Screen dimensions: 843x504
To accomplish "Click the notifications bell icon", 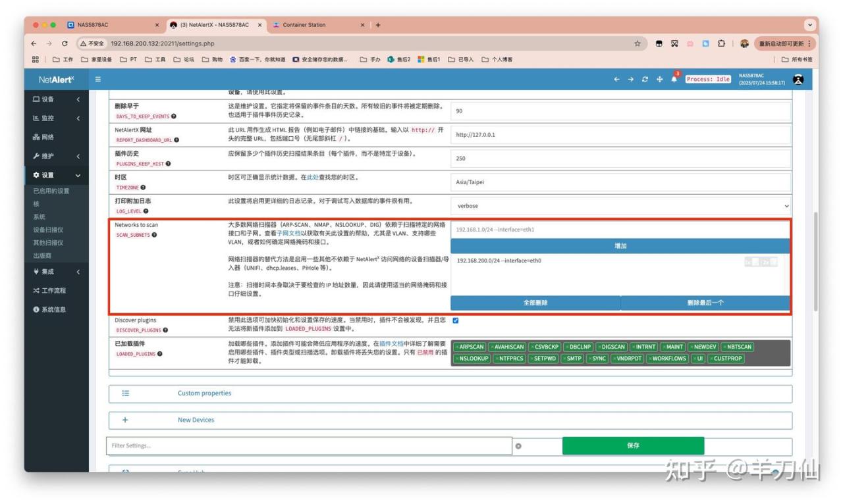I will (674, 80).
